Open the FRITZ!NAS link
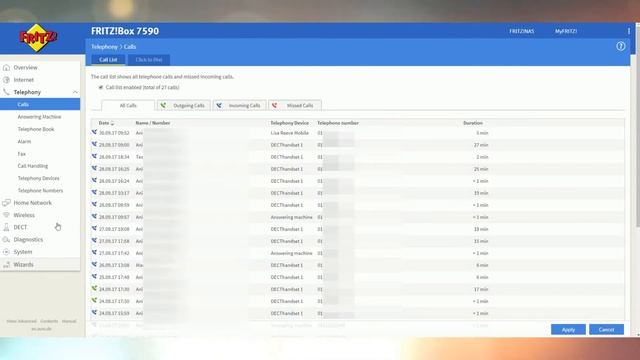The height and width of the screenshot is (360, 640). 521,31
